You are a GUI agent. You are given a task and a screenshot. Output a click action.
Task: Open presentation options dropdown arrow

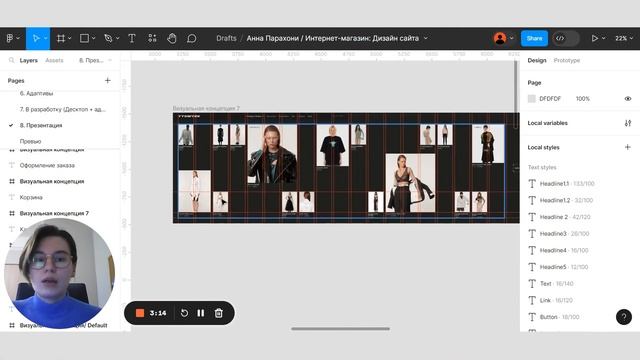[604, 38]
